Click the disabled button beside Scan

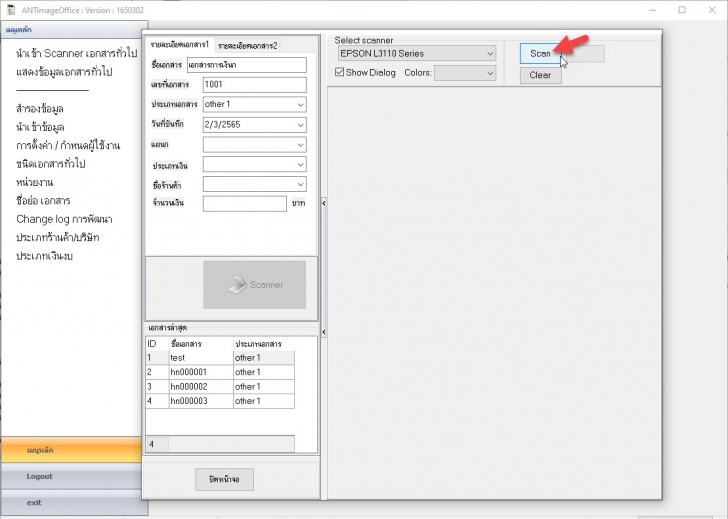(584, 54)
